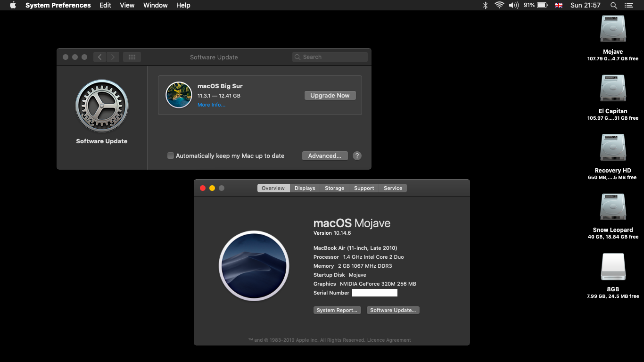
Task: Show all preferences grid button
Action: click(132, 57)
